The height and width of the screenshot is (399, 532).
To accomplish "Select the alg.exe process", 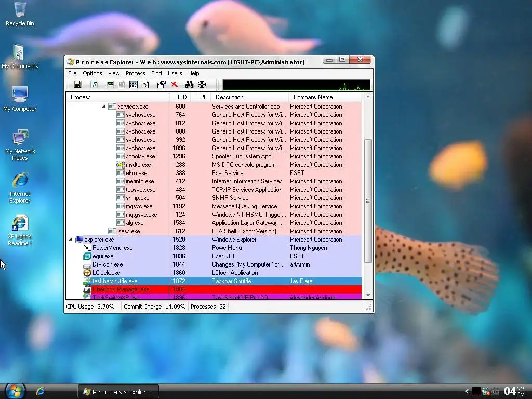I will 214,223.
